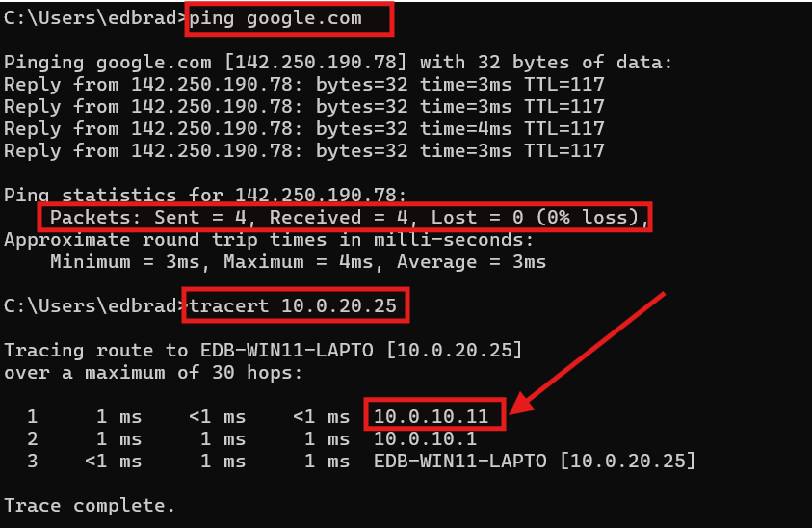Click the highlighted "tracert 10.0.20.25" command text

tap(297, 307)
